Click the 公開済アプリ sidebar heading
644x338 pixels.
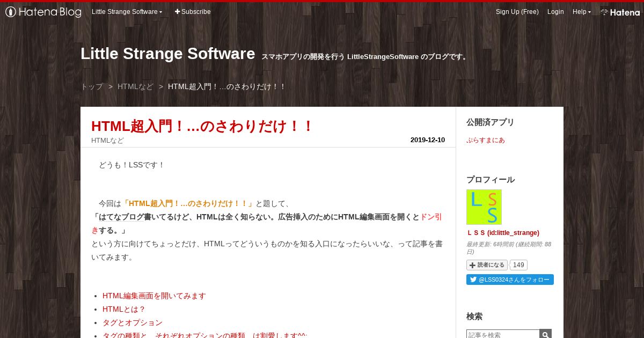coord(491,122)
